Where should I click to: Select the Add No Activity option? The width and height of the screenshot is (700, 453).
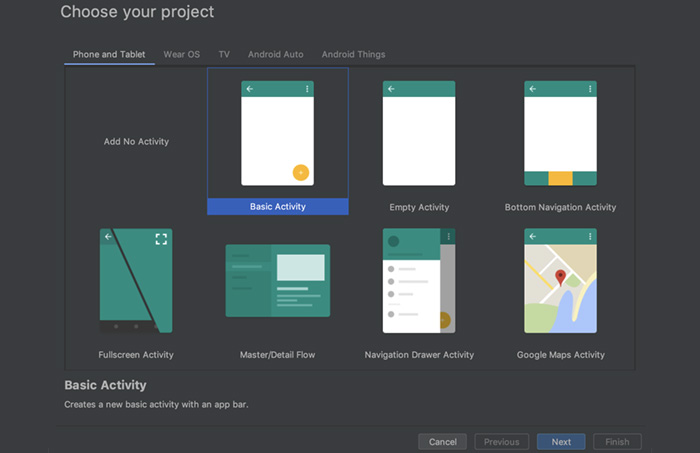point(136,142)
